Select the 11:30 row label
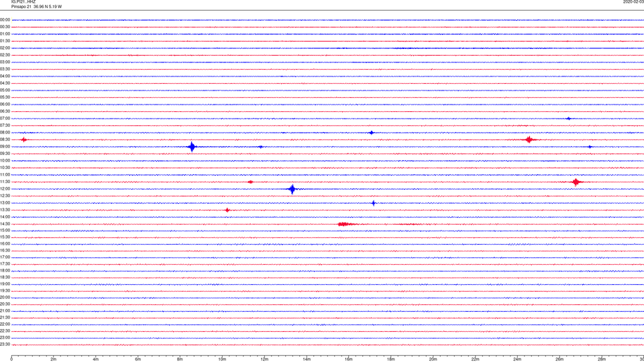Viewport: 644px width, 362px height. click(5, 182)
